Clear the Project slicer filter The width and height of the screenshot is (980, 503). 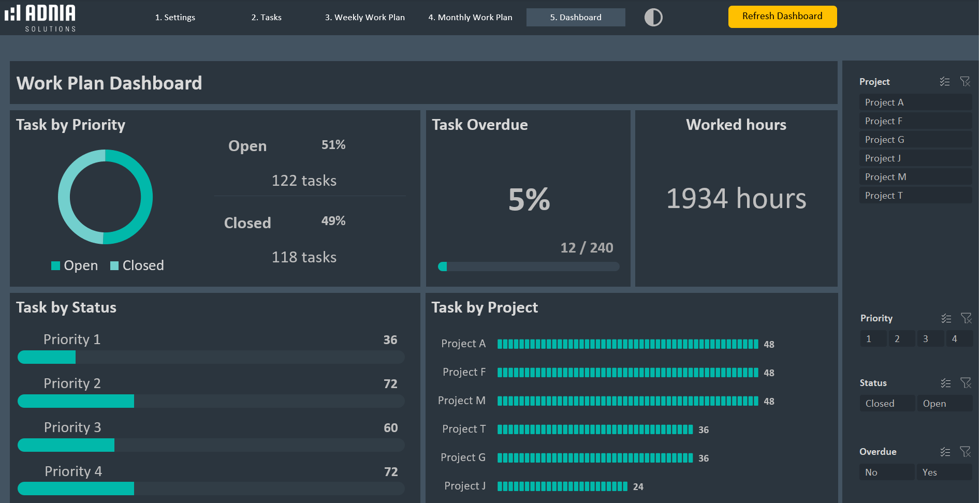pos(965,82)
